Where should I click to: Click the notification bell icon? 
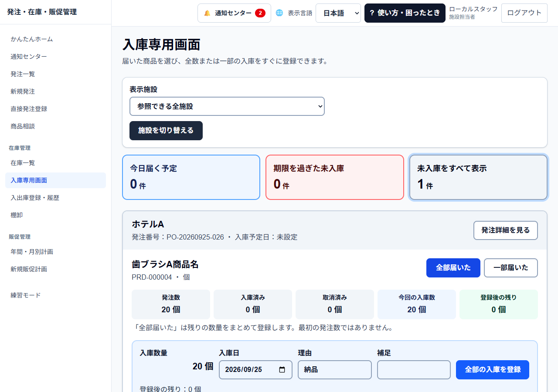pos(207,13)
